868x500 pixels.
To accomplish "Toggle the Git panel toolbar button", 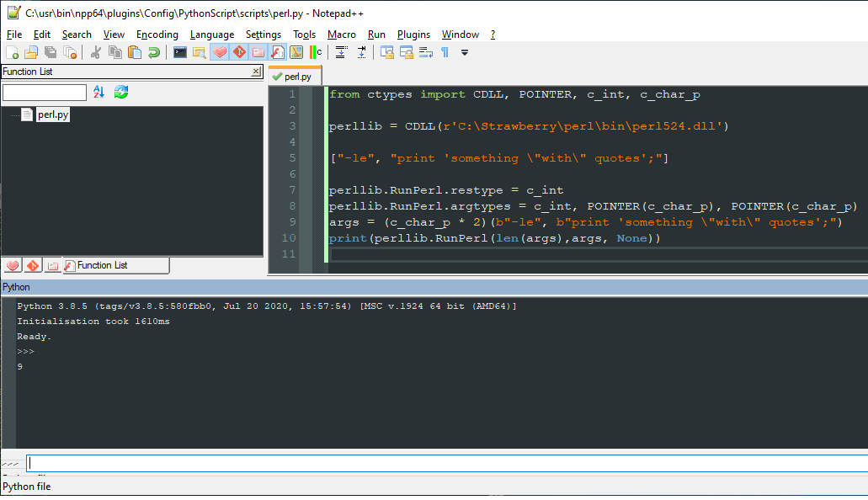I will tap(239, 52).
